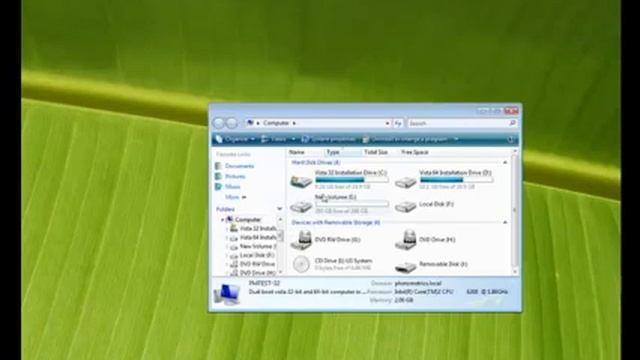Click the Music icon in Favorite Links
This screenshot has width=640, height=360.
(x=218, y=187)
